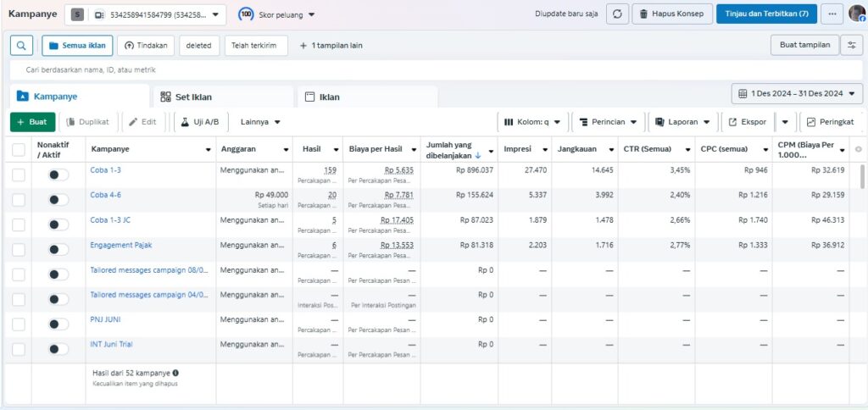Expand the Perincian breakdown dropdown
This screenshot has width=868, height=410.
pyautogui.click(x=608, y=122)
